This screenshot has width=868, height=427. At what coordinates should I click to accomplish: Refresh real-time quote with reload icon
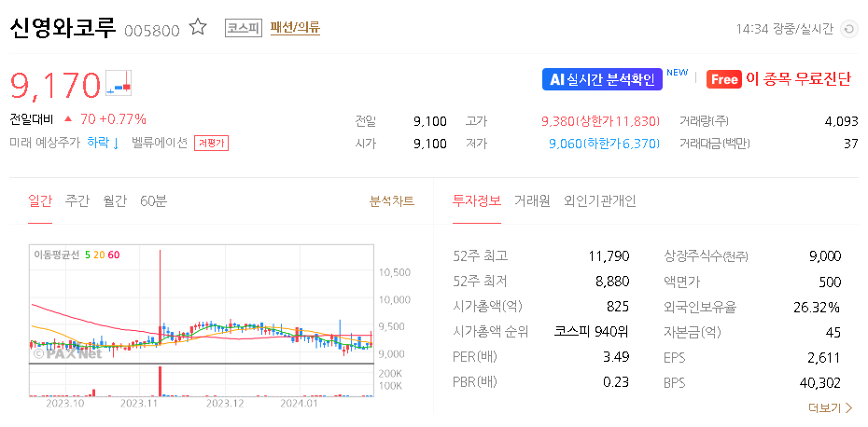[x=848, y=29]
